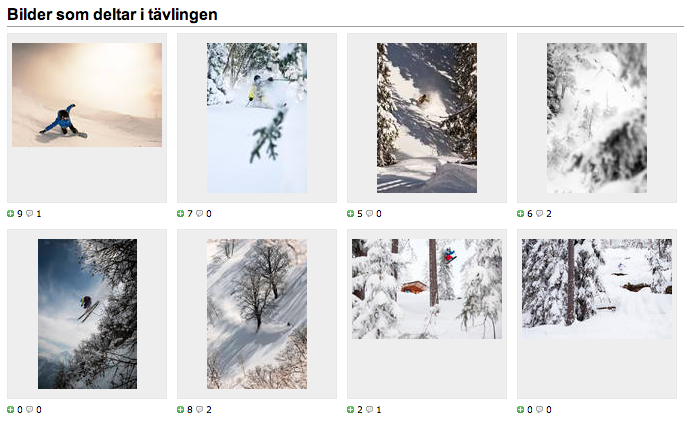Image resolution: width=684 pixels, height=423 pixels.
Task: Click comment bubble under photo with 7 votes
Action: tap(199, 213)
